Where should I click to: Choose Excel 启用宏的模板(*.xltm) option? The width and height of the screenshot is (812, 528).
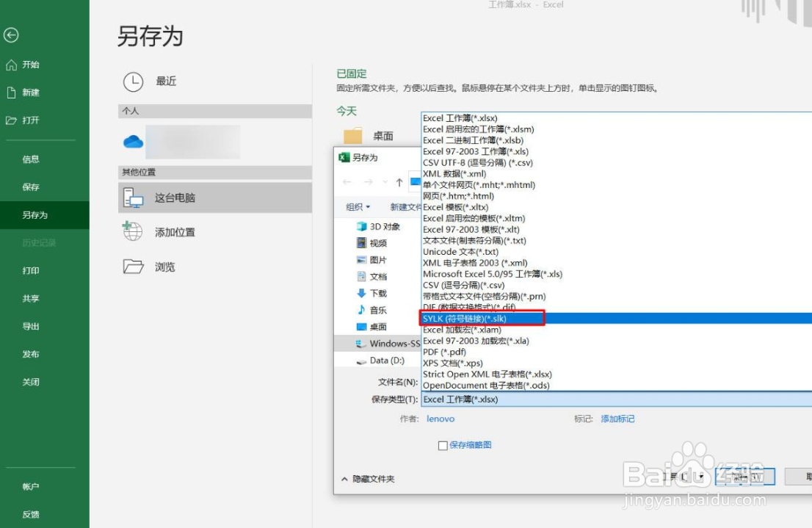(x=474, y=218)
